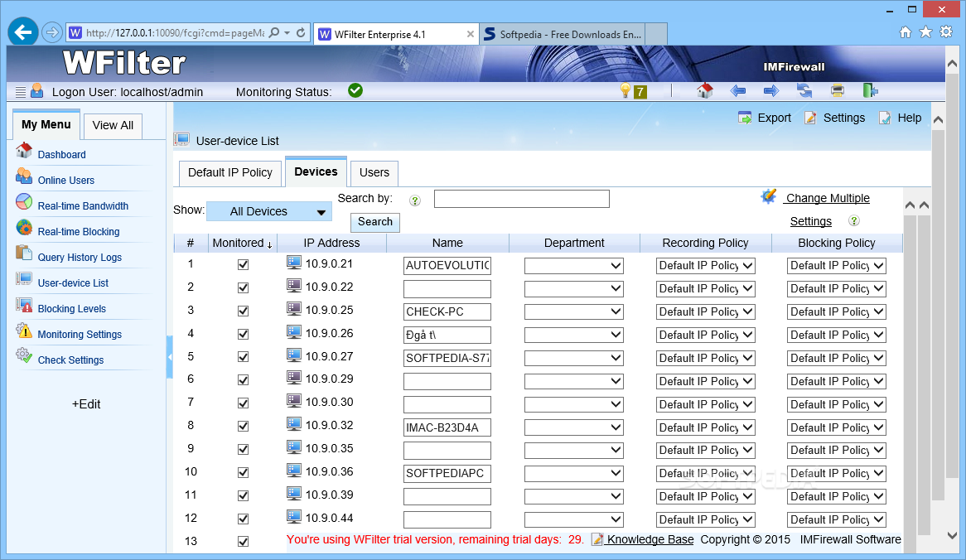Screen dimensions: 966x560
Task: Open Recording Policy dropdown for 10.9.0.22
Action: click(x=705, y=289)
